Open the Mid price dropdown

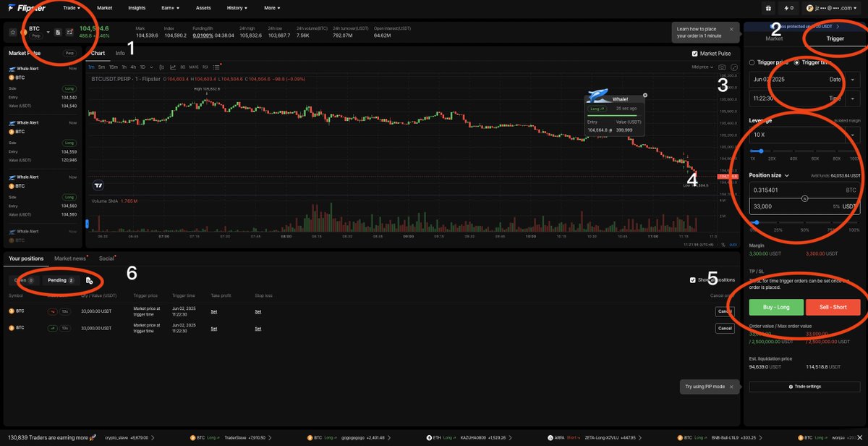(x=702, y=67)
